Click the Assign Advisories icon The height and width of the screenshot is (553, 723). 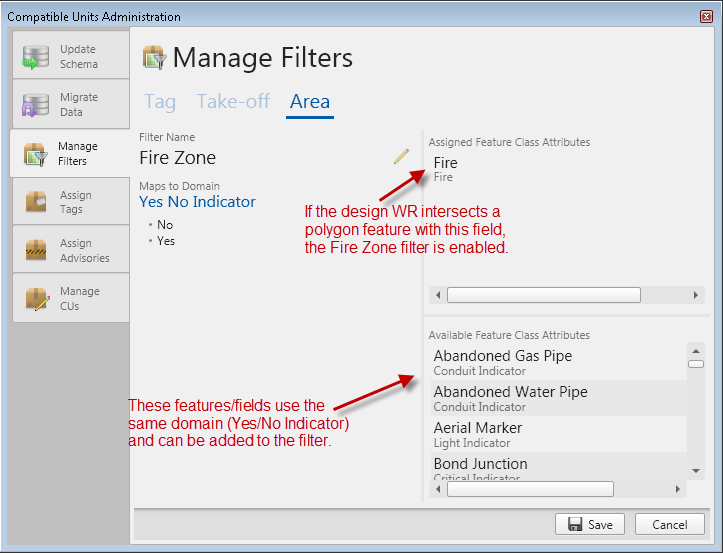36,250
